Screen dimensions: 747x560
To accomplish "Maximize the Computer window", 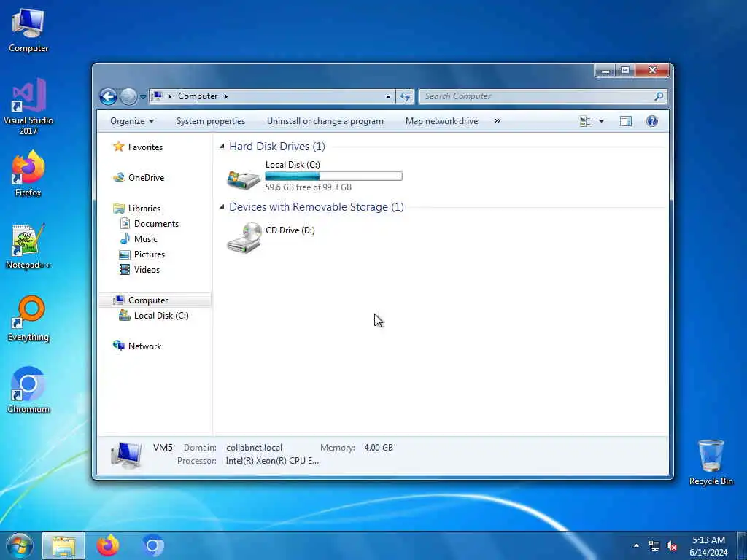I will tap(625, 71).
